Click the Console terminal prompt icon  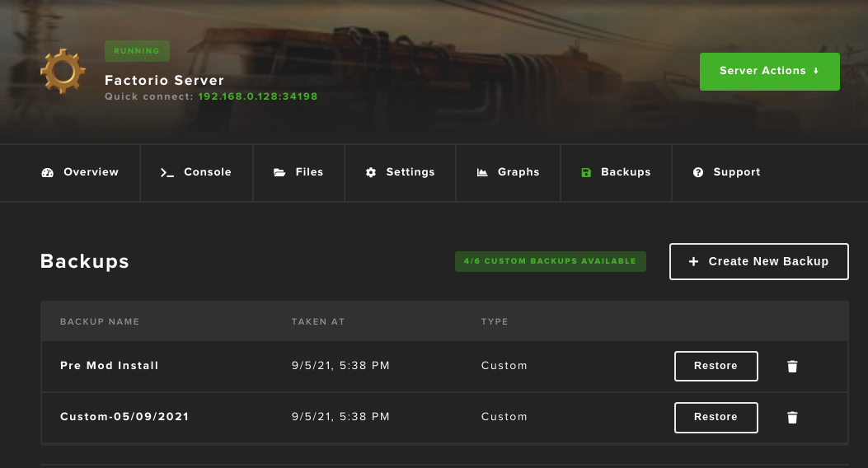coord(167,172)
